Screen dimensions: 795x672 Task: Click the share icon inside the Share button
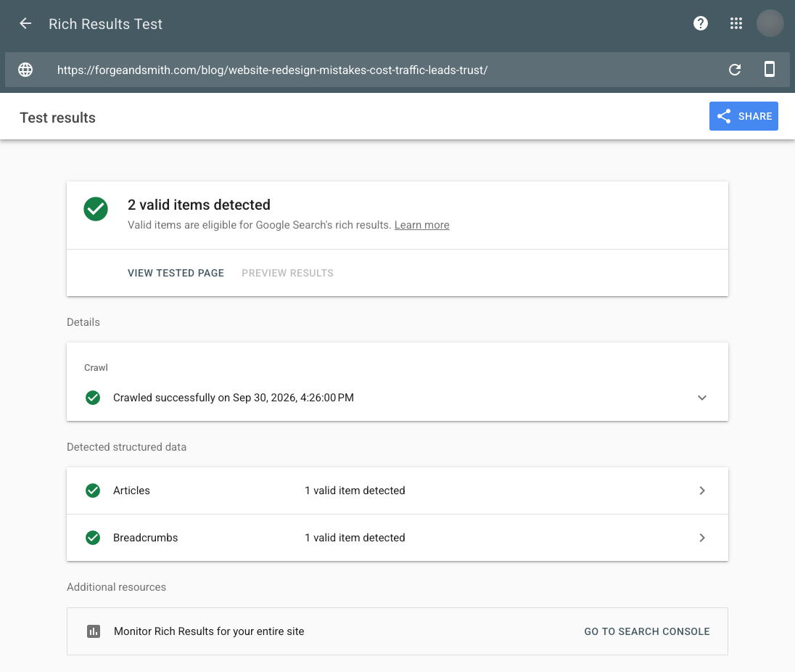click(724, 116)
